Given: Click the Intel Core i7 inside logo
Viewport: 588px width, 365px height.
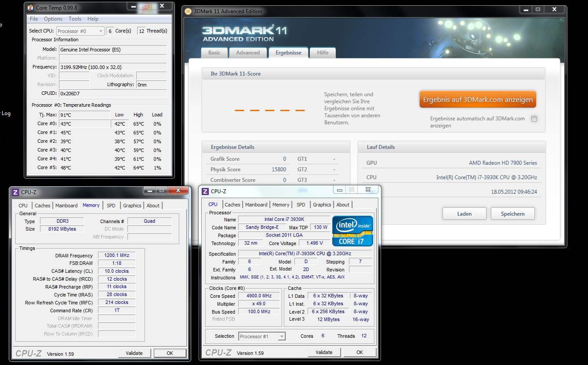Looking at the screenshot, I should 352,231.
